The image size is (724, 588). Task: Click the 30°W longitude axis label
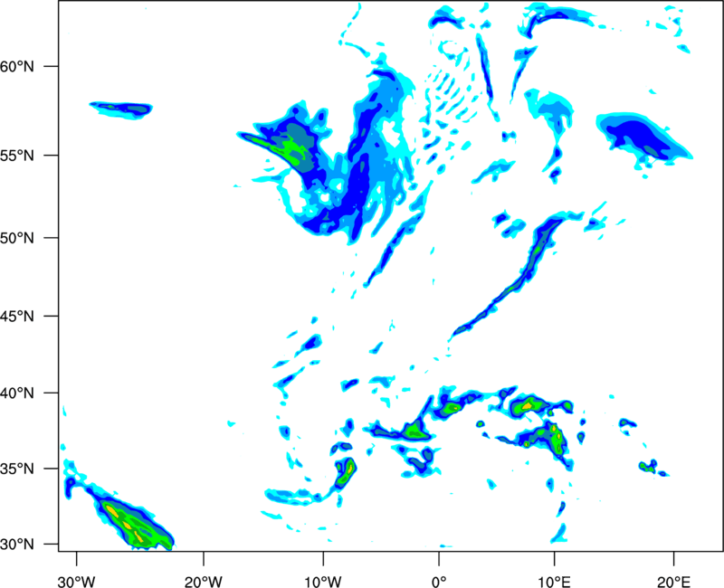pos(76,582)
